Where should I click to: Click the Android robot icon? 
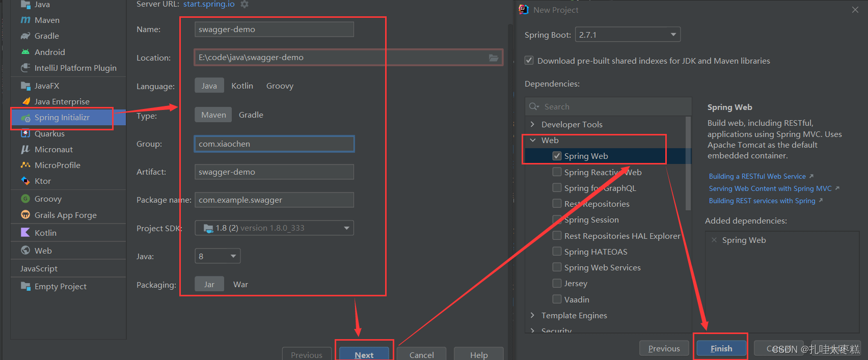tap(25, 52)
